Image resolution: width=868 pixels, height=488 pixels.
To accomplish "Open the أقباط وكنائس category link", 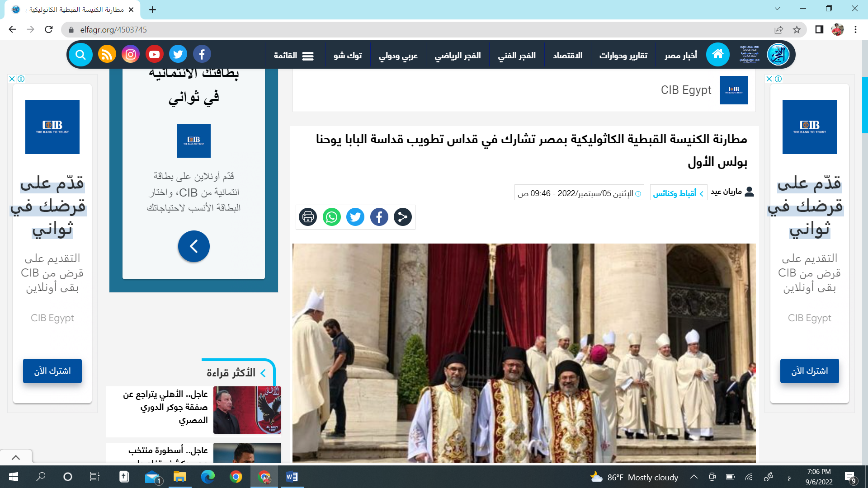I will tap(678, 193).
